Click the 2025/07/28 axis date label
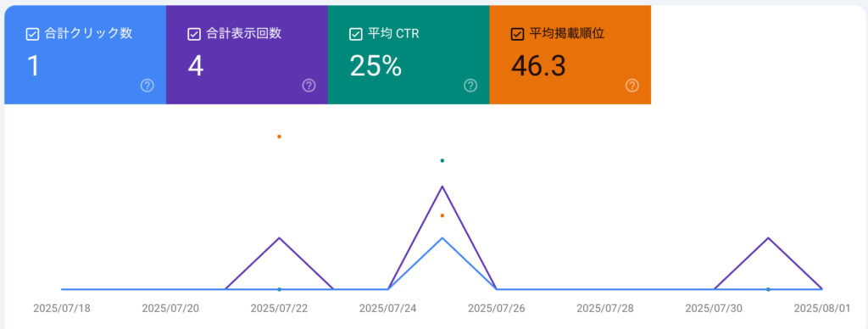Viewport: 868px width, 329px height. 605,309
